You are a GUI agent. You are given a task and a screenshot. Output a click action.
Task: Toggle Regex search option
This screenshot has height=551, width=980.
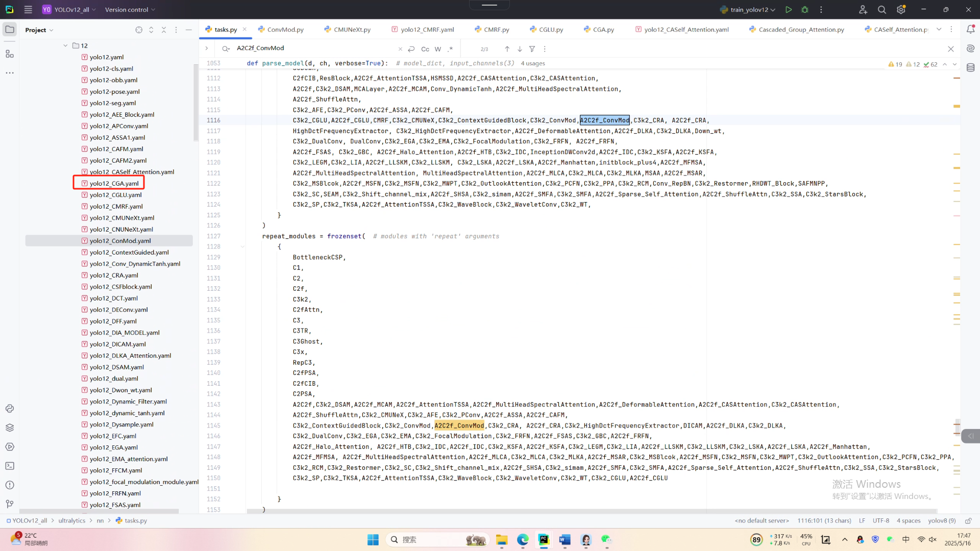point(450,49)
